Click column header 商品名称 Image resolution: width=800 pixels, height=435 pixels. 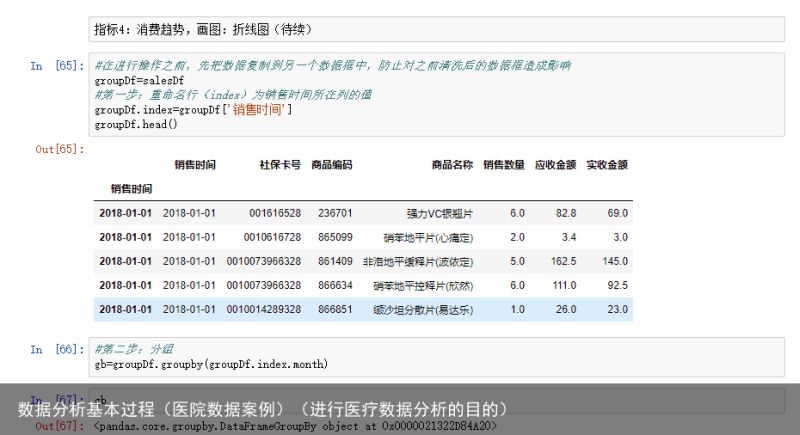(452, 165)
